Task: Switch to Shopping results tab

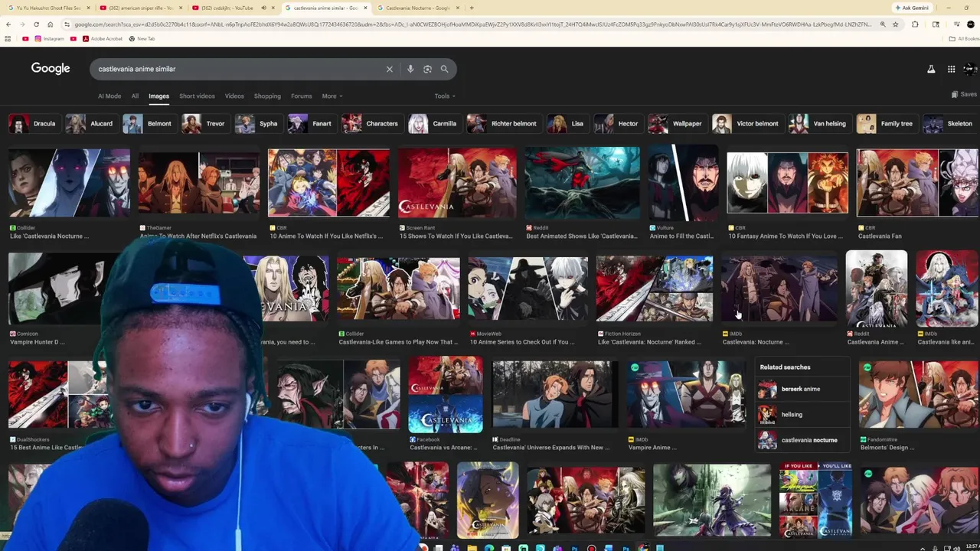Action: (267, 96)
